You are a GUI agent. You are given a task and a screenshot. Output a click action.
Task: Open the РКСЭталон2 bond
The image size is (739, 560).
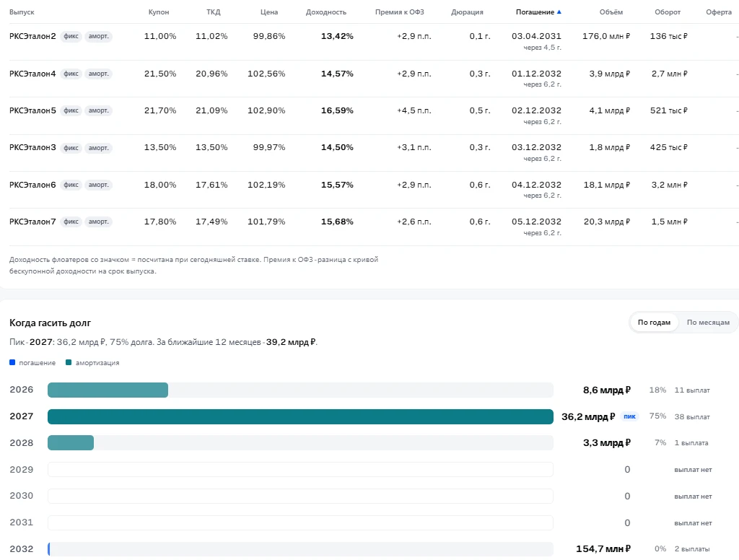pos(32,36)
